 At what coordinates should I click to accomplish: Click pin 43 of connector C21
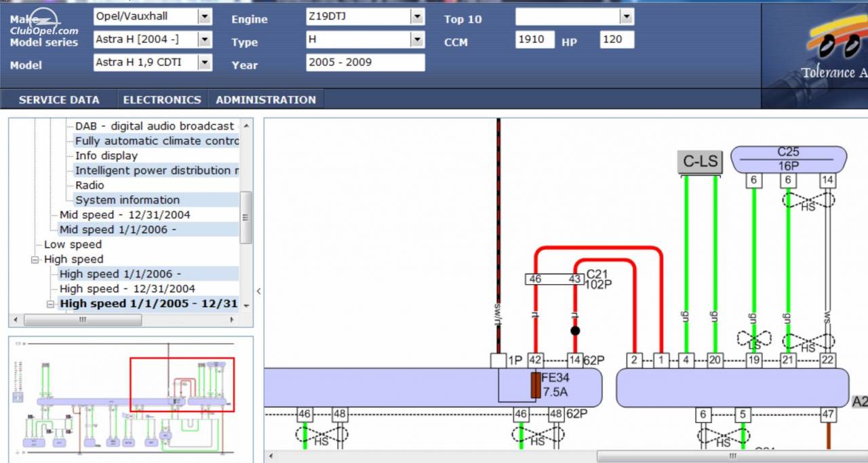575,279
